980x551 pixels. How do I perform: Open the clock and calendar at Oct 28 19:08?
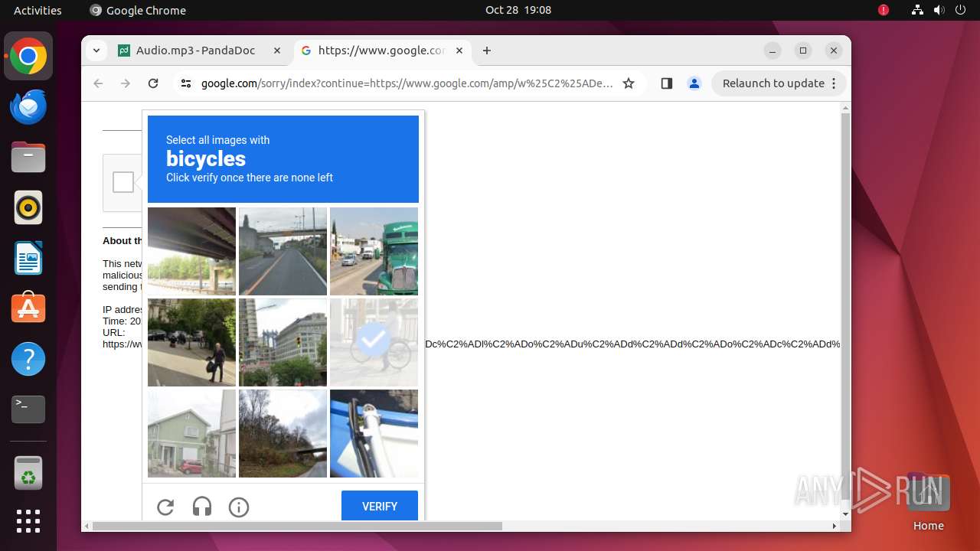pos(518,10)
